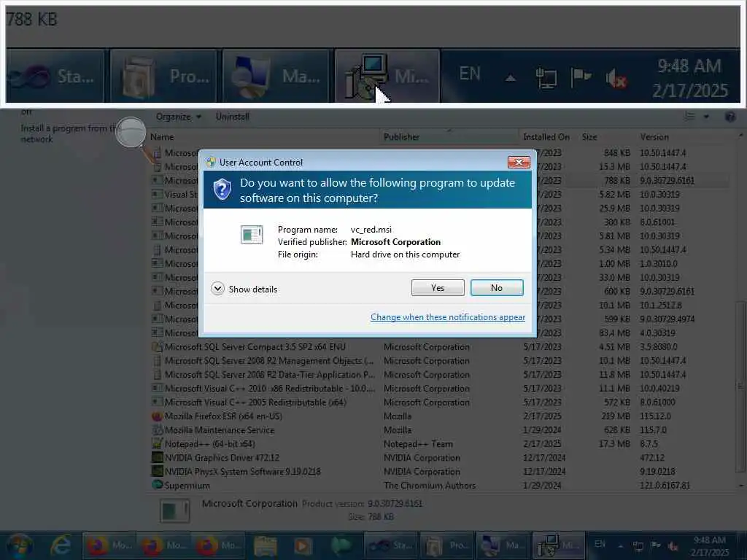
Task: Click The Chromium Authors publisher cell
Action: click(x=429, y=486)
